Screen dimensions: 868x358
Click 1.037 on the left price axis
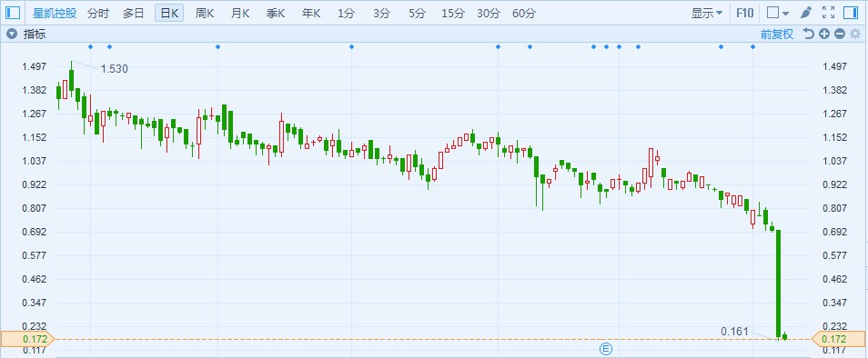[x=34, y=162]
